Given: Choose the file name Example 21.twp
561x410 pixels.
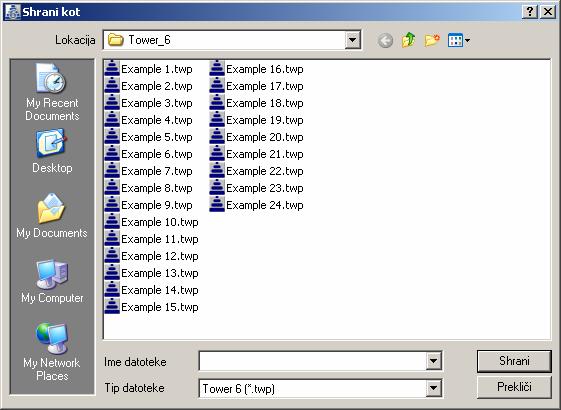Looking at the screenshot, I should tap(265, 154).
